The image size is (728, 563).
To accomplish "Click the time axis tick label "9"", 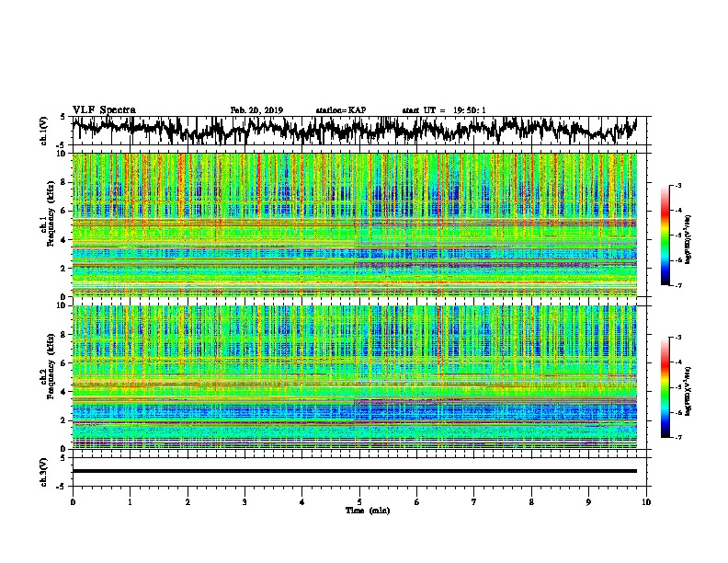I will tap(588, 502).
